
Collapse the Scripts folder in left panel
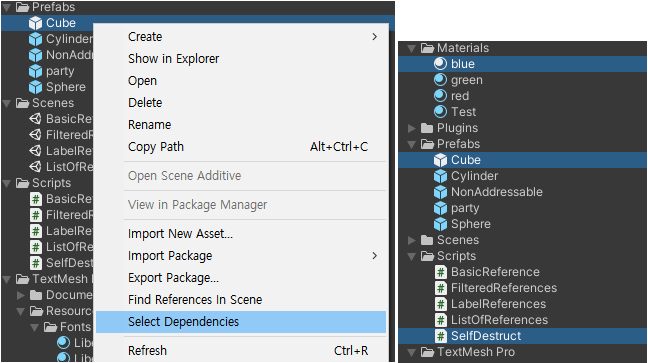click(7, 183)
